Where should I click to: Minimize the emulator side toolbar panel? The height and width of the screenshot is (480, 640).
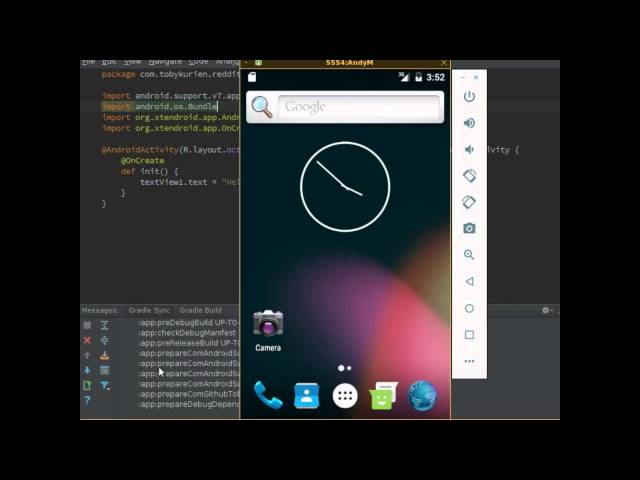(x=463, y=77)
